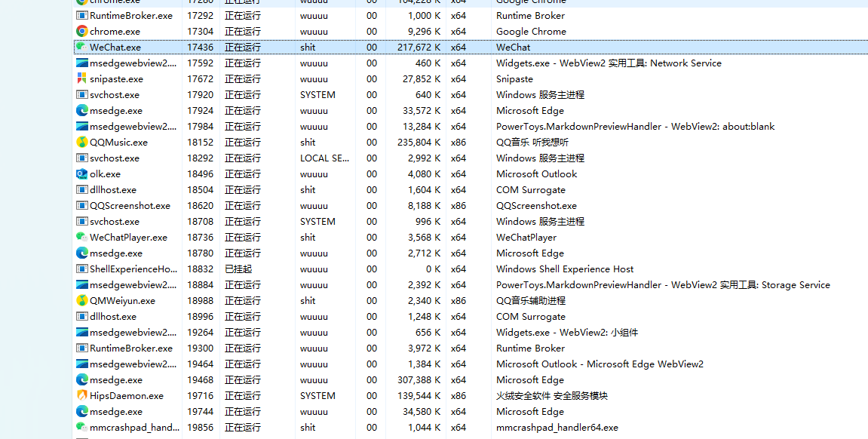Viewport: 868px width, 439px height.
Task: Click the PID value '18832'
Action: pyautogui.click(x=200, y=269)
